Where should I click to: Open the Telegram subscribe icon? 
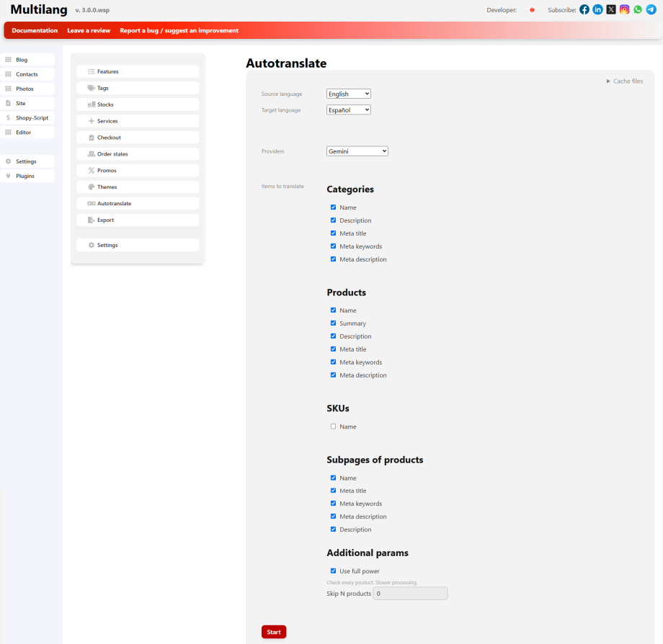(x=651, y=9)
